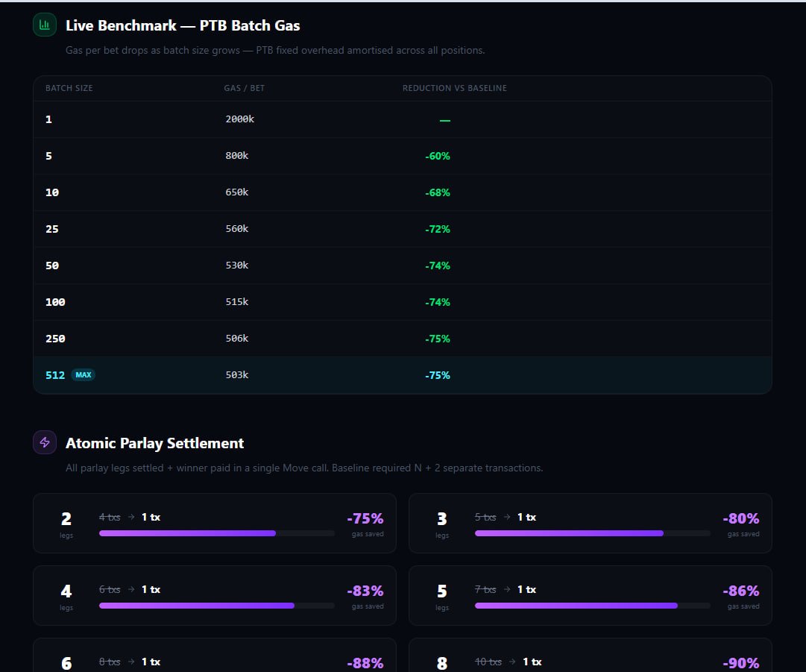Click the 506k gas value
This screenshot has height=672, width=806.
click(x=236, y=338)
